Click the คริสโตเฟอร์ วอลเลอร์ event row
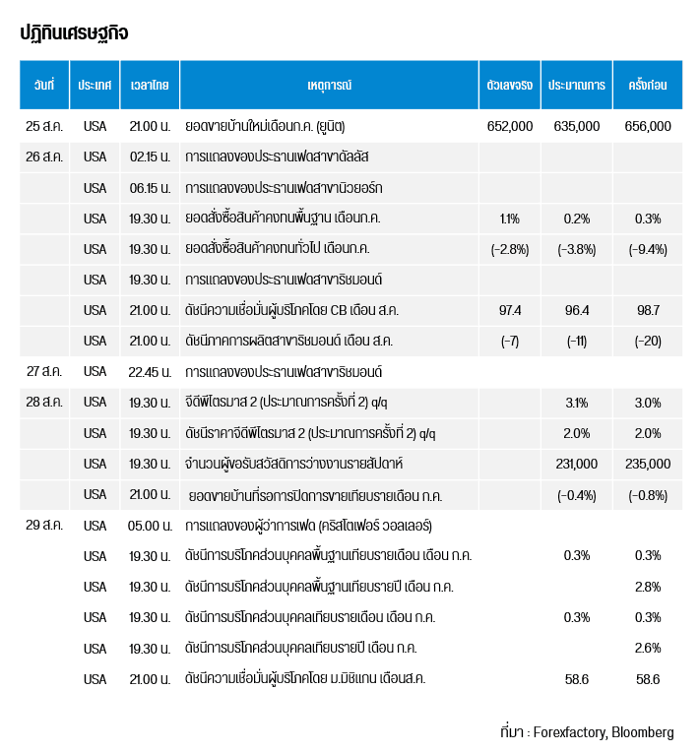Screen dimensions: 700x753 308,526
